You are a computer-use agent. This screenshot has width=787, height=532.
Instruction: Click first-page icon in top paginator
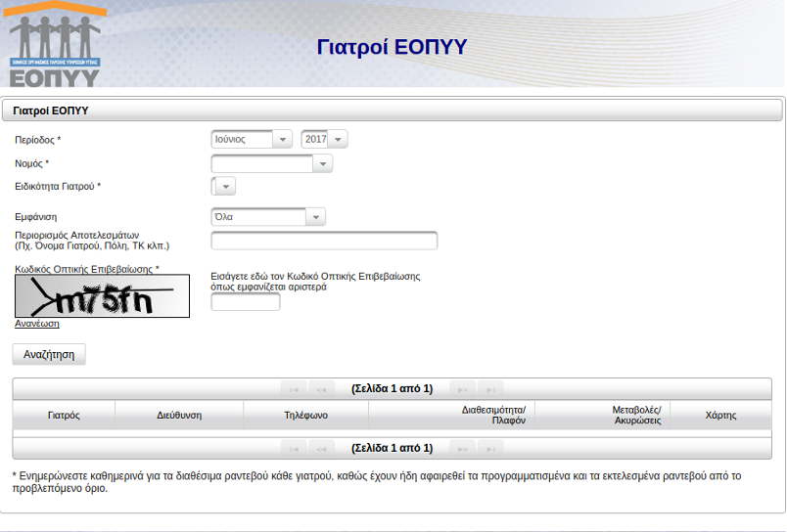click(294, 388)
